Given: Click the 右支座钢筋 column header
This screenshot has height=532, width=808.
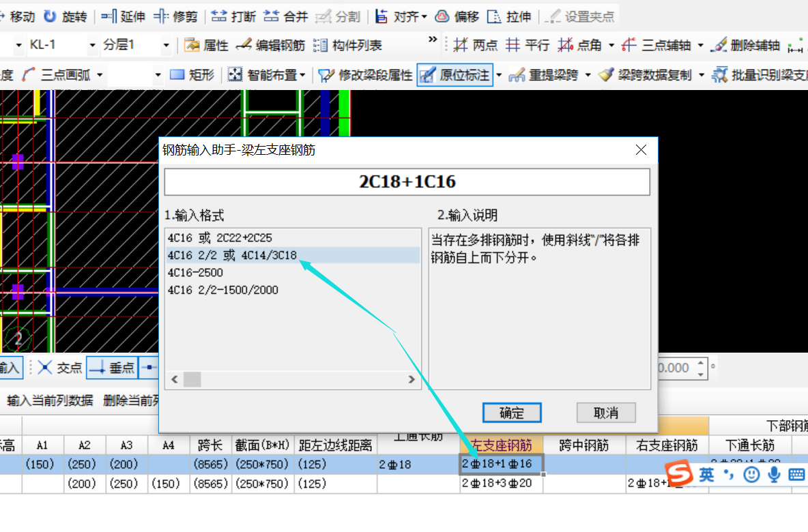Looking at the screenshot, I should pyautogui.click(x=667, y=445).
